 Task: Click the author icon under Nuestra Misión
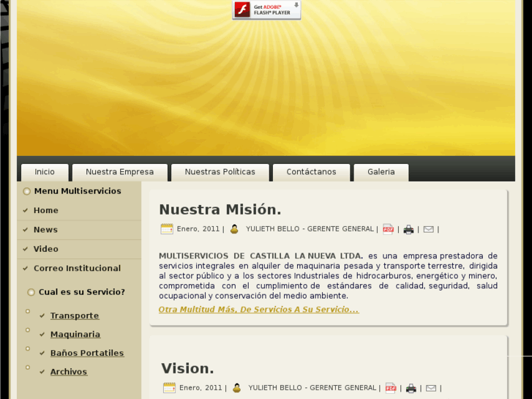point(234,229)
